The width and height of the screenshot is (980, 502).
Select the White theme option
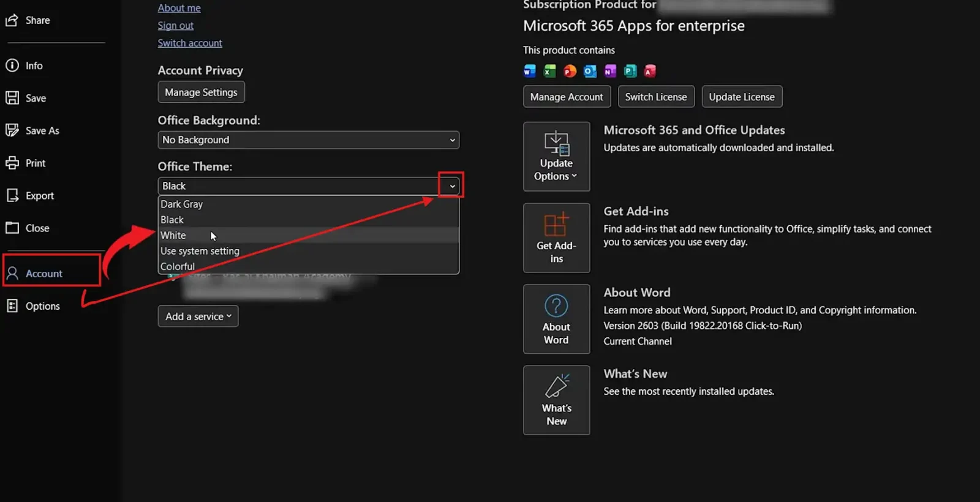308,235
